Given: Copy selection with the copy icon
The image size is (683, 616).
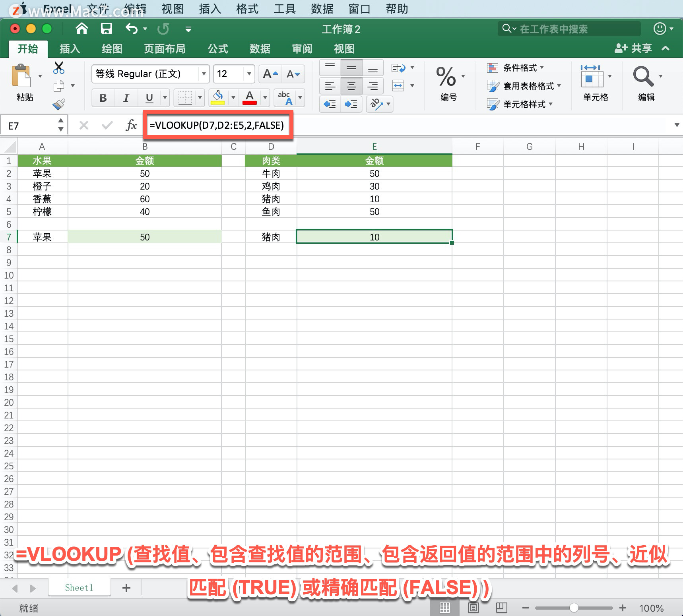Looking at the screenshot, I should point(59,85).
